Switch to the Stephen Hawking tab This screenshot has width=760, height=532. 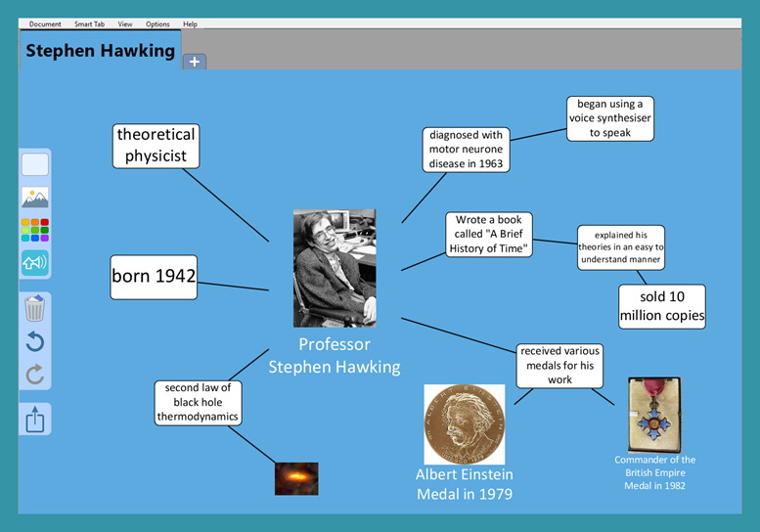(100, 51)
